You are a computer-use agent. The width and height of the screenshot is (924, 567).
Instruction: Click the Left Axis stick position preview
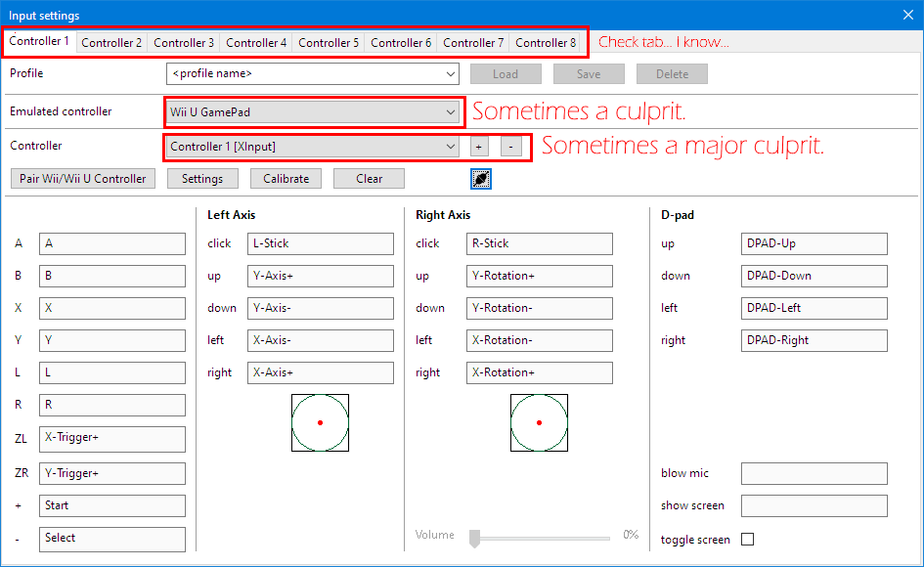[320, 422]
